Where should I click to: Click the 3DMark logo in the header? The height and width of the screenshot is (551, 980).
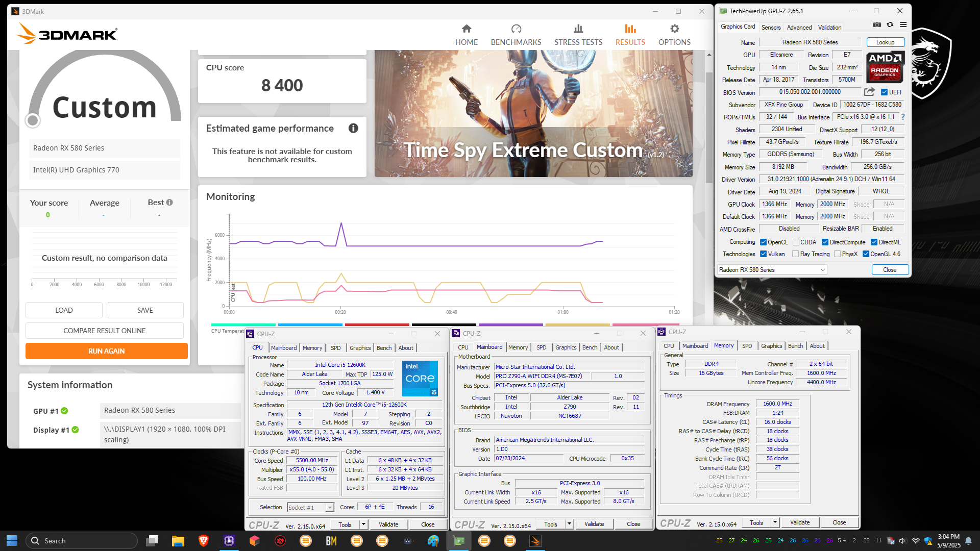67,34
